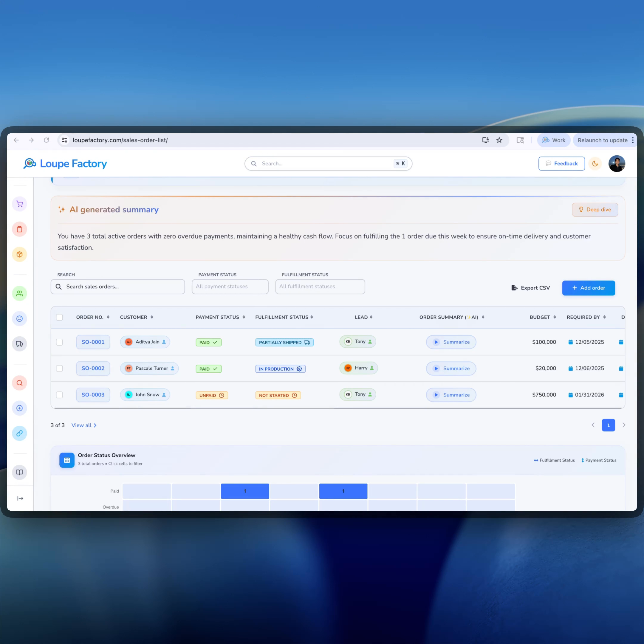Open the shopping cart sidebar icon
Image resolution: width=644 pixels, height=644 pixels.
click(20, 204)
